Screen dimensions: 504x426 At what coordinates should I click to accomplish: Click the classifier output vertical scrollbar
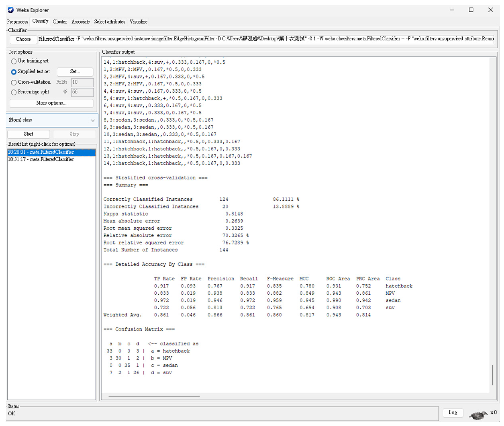point(492,375)
